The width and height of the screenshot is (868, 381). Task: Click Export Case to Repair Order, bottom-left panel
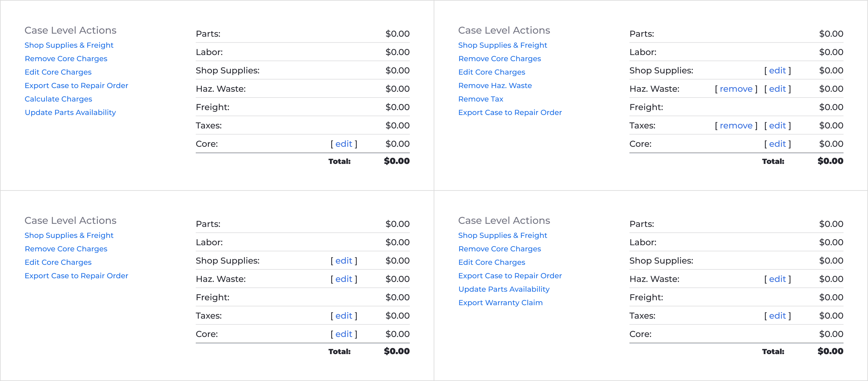click(x=76, y=276)
